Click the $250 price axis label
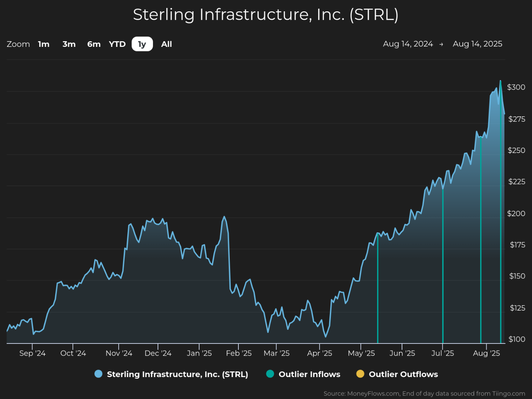Image resolution: width=532 pixels, height=399 pixels. 517,150
